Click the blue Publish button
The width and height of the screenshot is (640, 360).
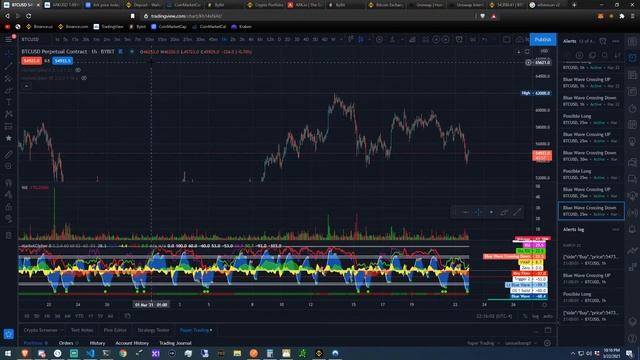pos(543,40)
